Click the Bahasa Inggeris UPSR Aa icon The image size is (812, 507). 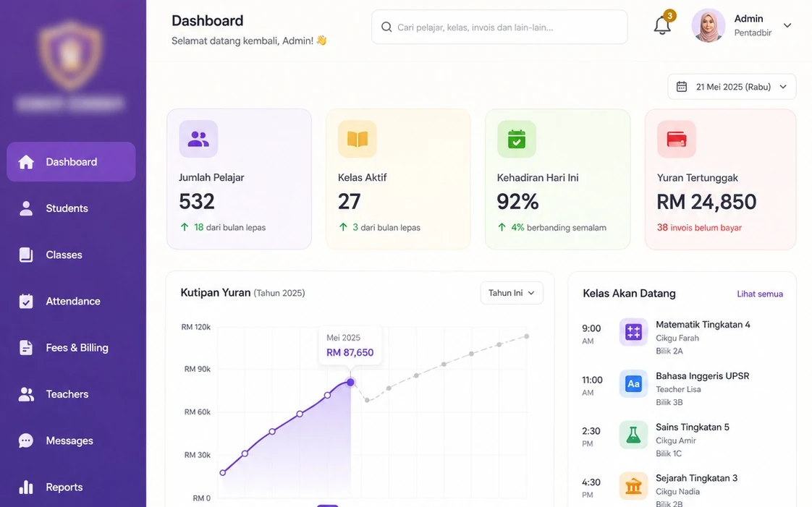click(633, 383)
